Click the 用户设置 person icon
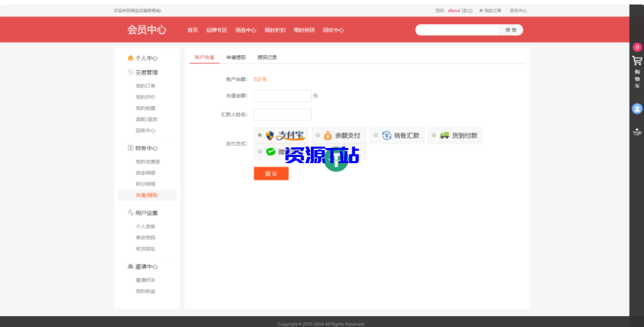Viewport: 644px width, 327px height. (130, 213)
